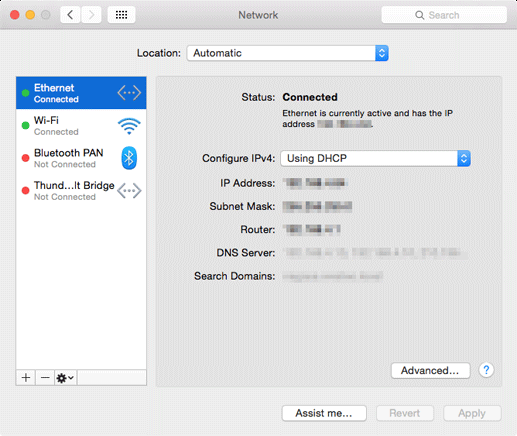The height and width of the screenshot is (436, 517).
Task: Click the Revert button
Action: point(405,413)
